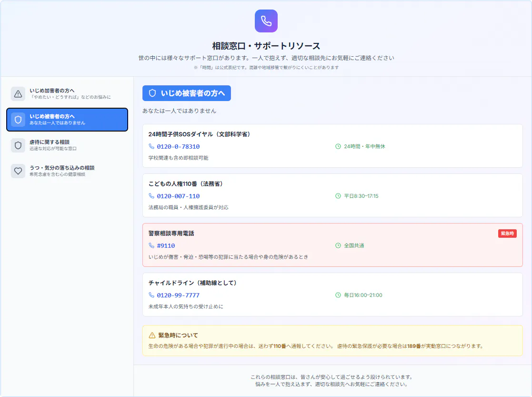
Task: Click the phone icon next to #9110
Action: pyautogui.click(x=151, y=246)
